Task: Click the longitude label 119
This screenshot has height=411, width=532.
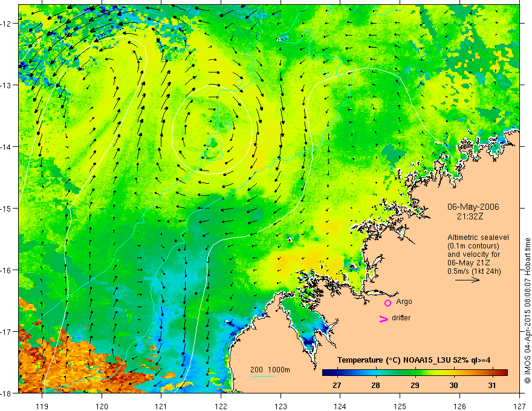Action: tap(42, 406)
